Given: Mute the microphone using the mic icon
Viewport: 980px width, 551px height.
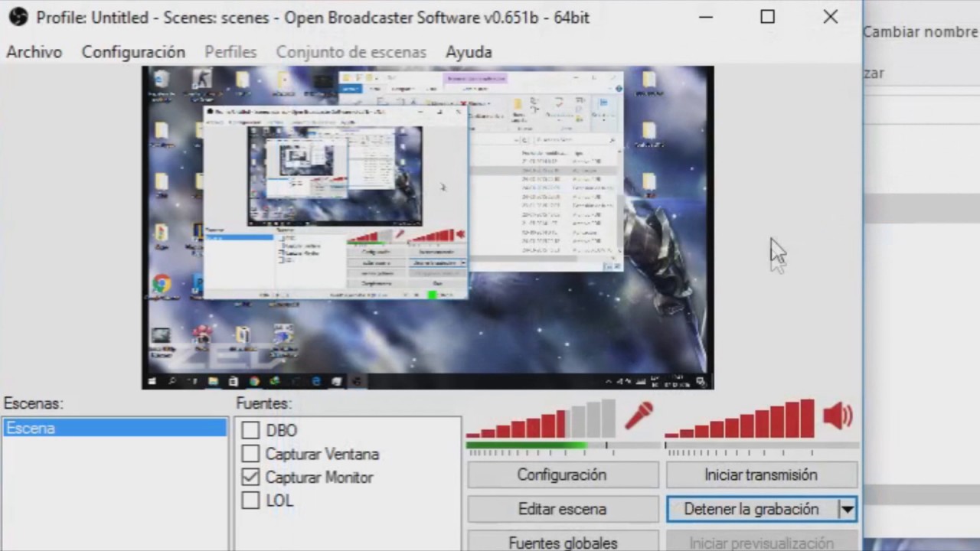Looking at the screenshot, I should point(639,416).
